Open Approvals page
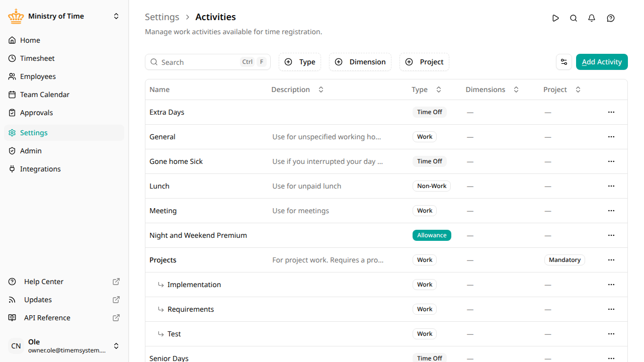Viewport: 644px width, 362px height. coord(64,113)
